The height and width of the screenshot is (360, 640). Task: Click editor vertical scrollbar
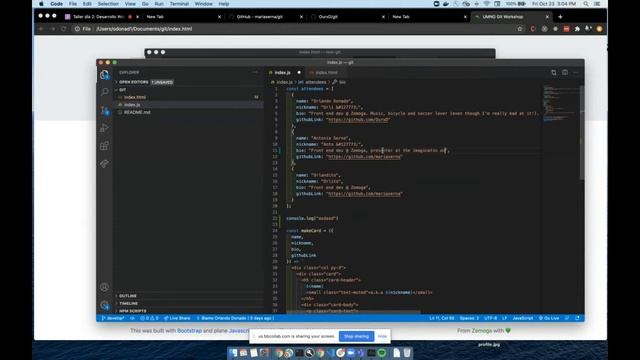point(582,133)
